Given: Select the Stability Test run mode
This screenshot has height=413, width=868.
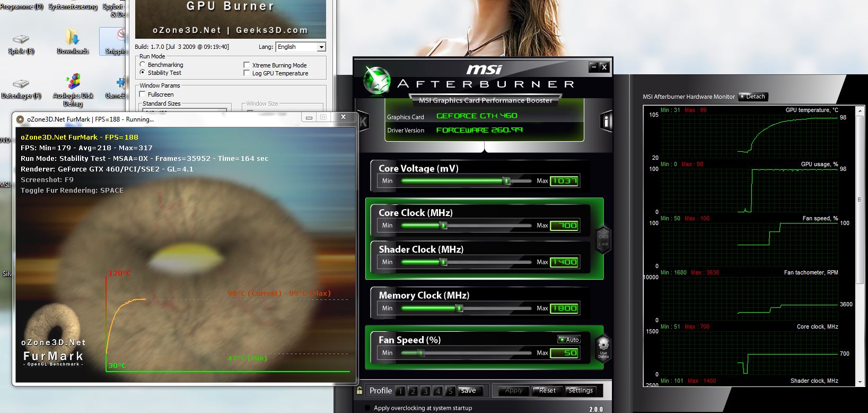Looking at the screenshot, I should click(x=143, y=72).
